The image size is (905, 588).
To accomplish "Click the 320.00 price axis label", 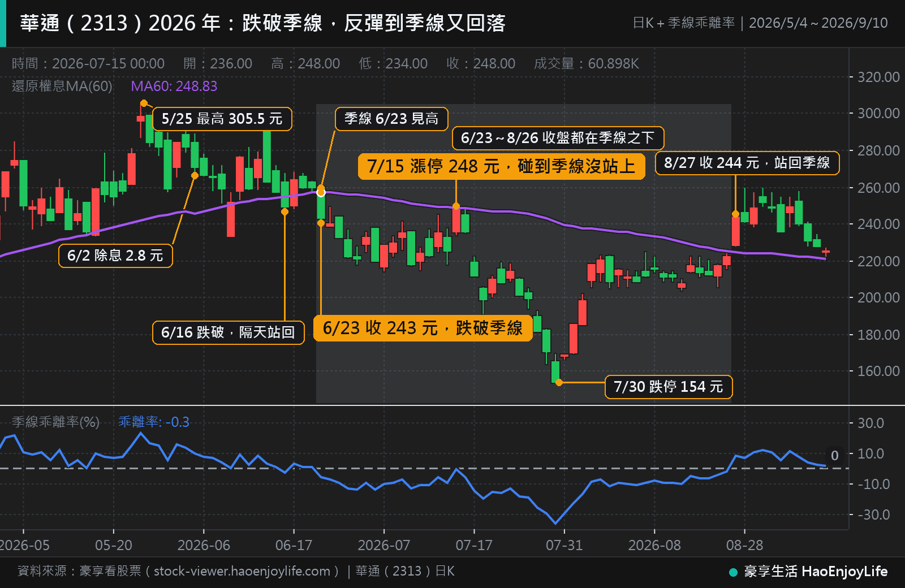I will click(878, 77).
